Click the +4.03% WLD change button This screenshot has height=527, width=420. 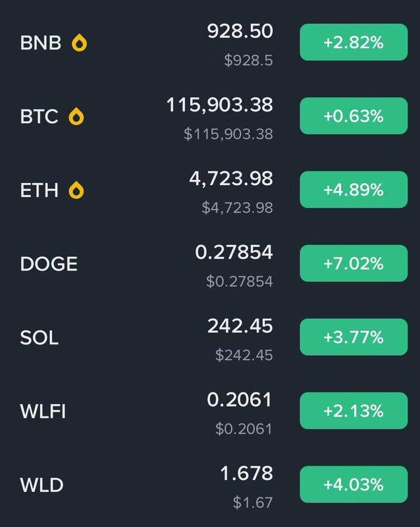354,484
